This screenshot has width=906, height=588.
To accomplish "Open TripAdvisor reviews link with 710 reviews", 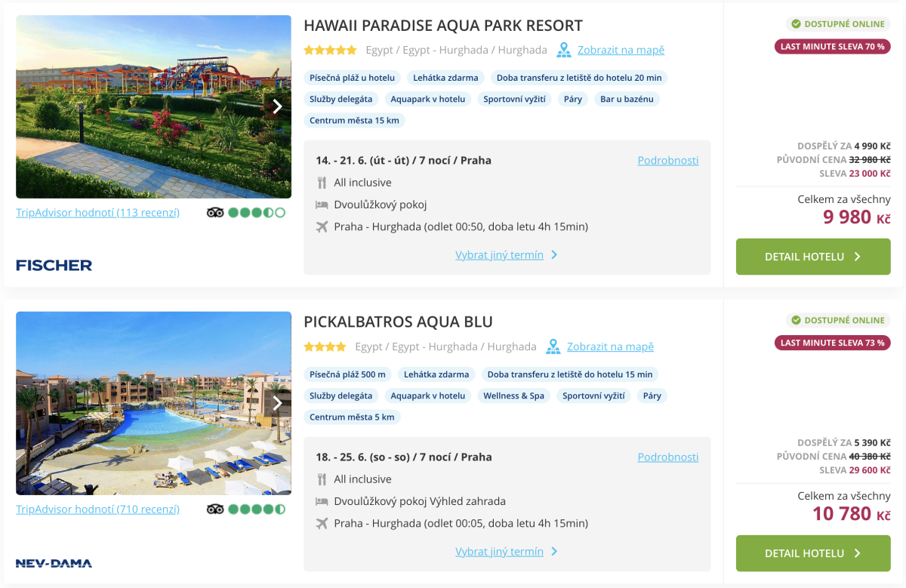I will [97, 509].
